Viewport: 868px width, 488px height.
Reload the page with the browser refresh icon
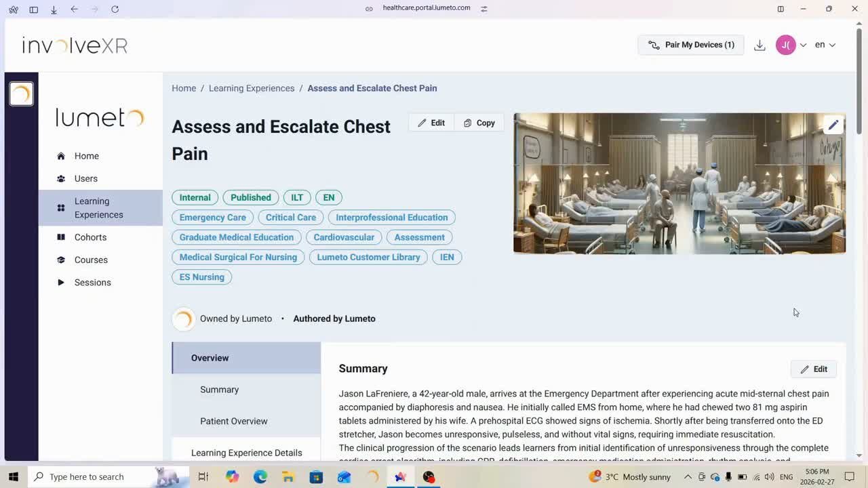[x=115, y=9]
